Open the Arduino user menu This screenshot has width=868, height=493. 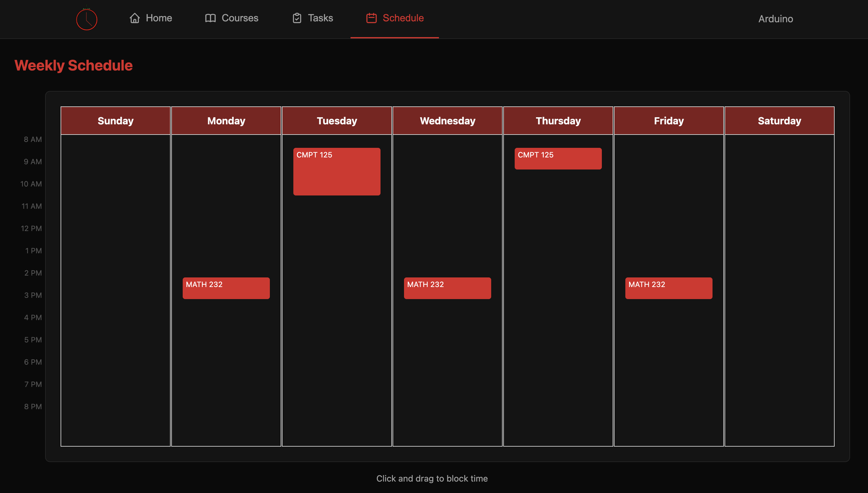pos(775,19)
